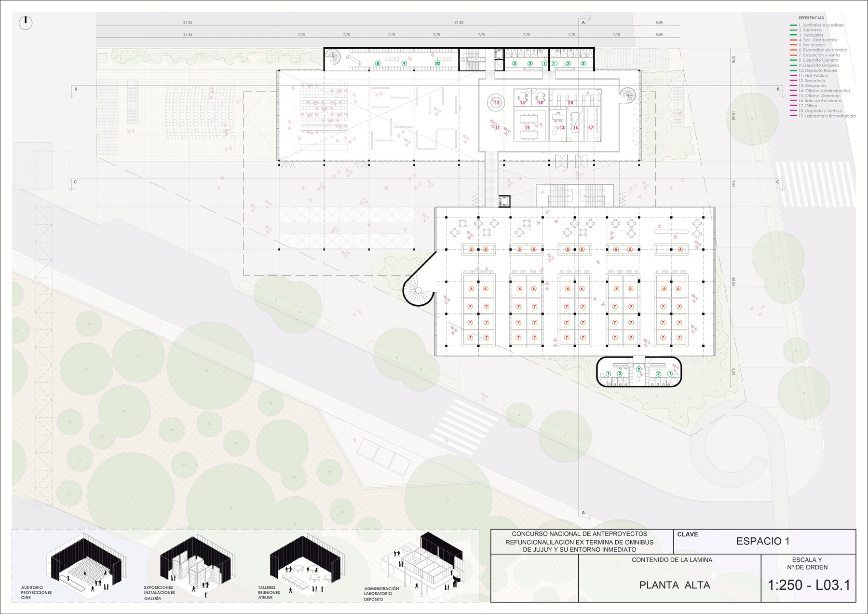Click the 61,60 dimension label

(x=459, y=23)
